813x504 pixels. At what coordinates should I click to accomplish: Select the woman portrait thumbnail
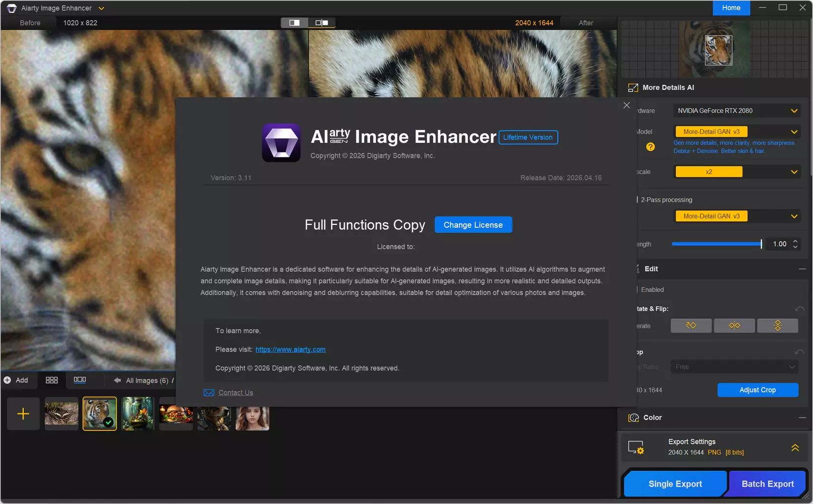[x=252, y=418]
